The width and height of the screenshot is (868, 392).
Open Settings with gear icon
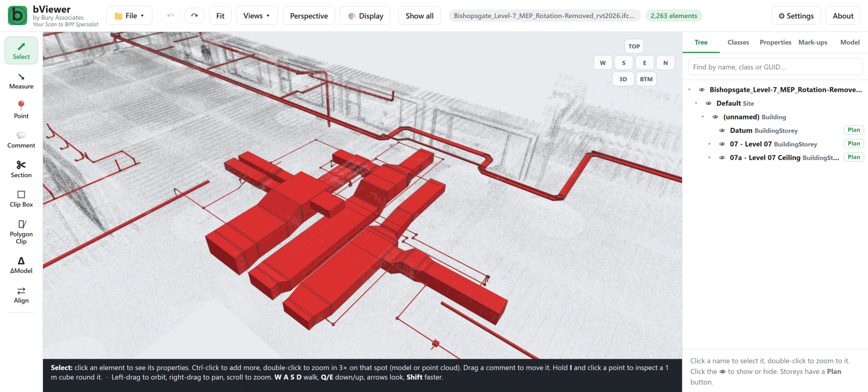(x=796, y=16)
